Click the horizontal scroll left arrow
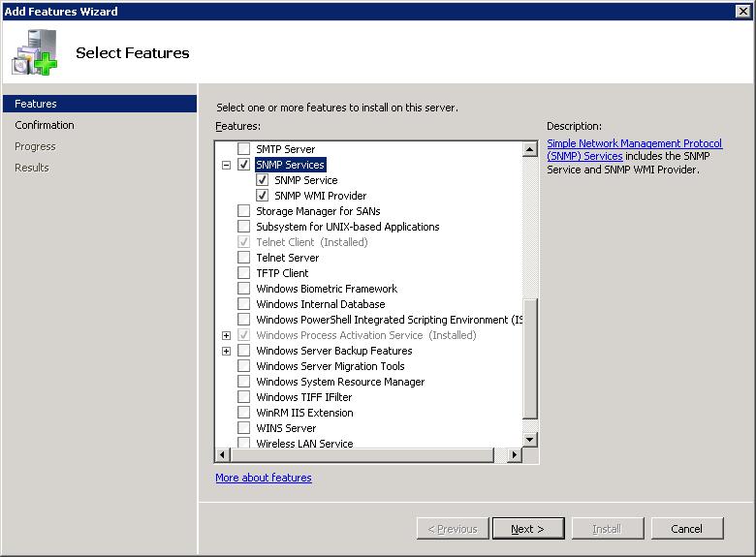This screenshot has width=756, height=557. 222,454
